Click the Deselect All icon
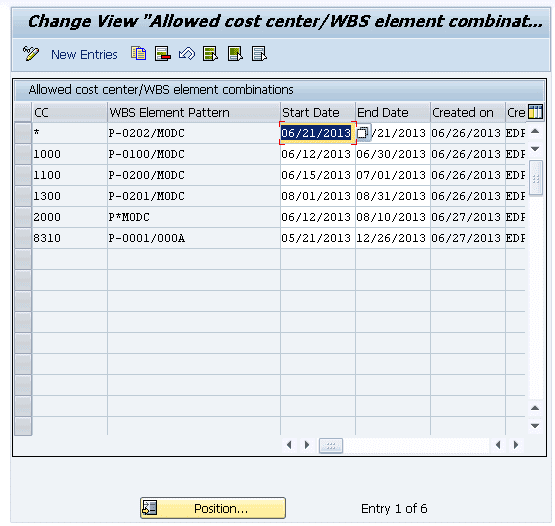The image size is (555, 526). pos(259,54)
